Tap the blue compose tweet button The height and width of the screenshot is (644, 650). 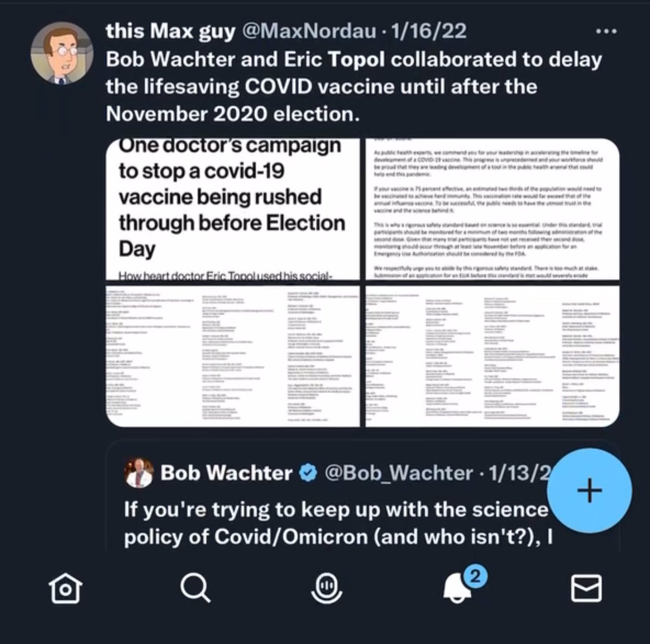click(x=589, y=491)
